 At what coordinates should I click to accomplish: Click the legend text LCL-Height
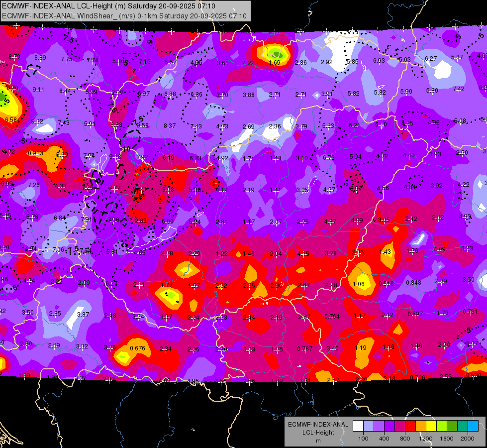point(318,433)
